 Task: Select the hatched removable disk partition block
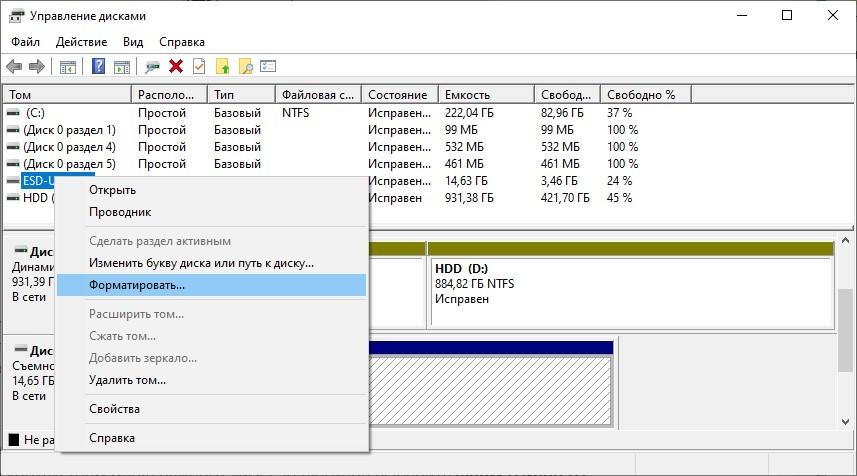click(x=490, y=390)
